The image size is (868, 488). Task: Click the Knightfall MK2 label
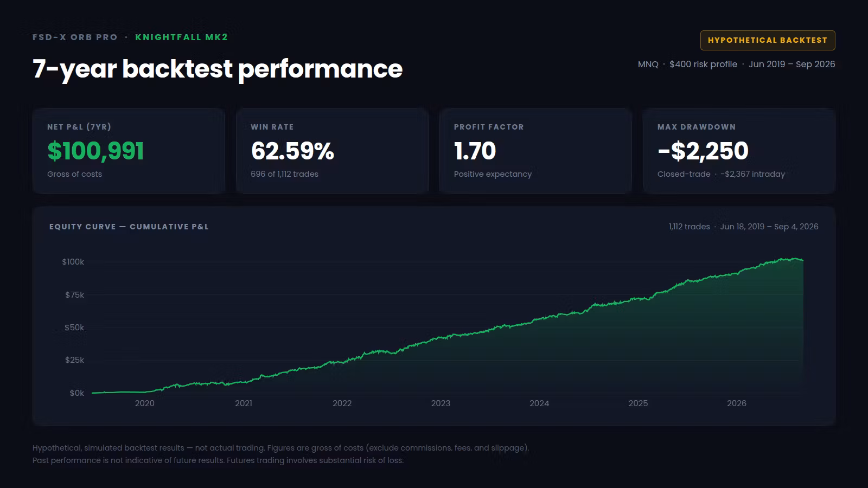tap(182, 37)
